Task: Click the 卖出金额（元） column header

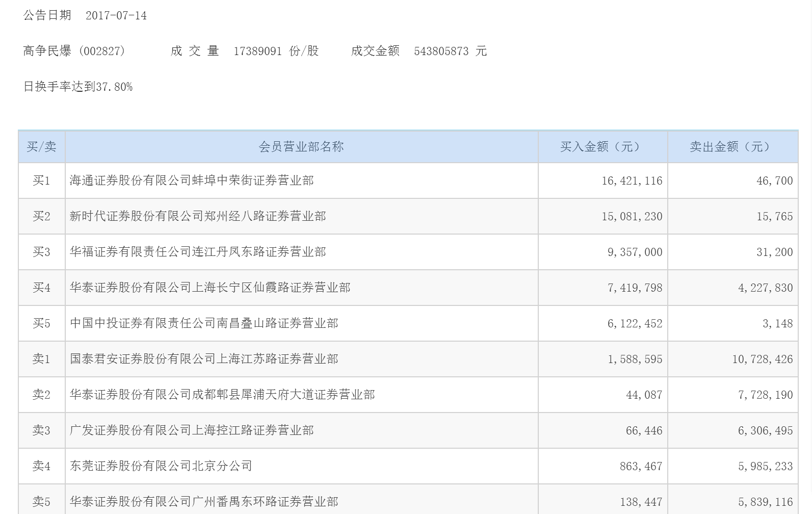Action: click(732, 147)
